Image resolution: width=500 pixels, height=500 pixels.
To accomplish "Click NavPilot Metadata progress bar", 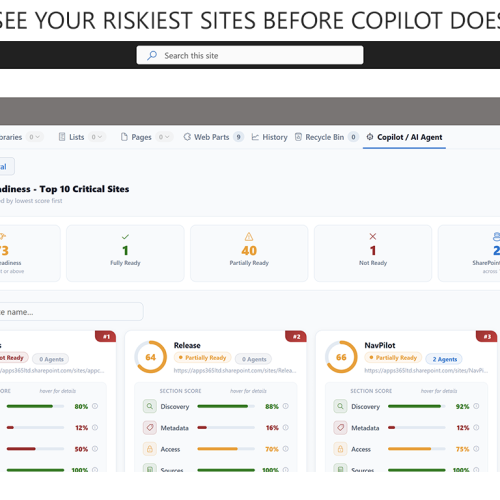I will (417, 428).
